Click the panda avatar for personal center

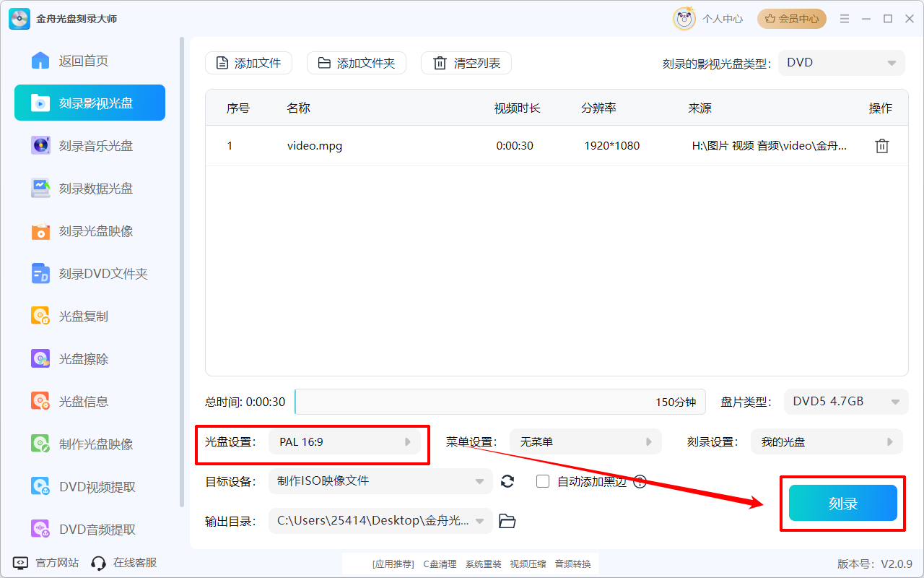(684, 19)
